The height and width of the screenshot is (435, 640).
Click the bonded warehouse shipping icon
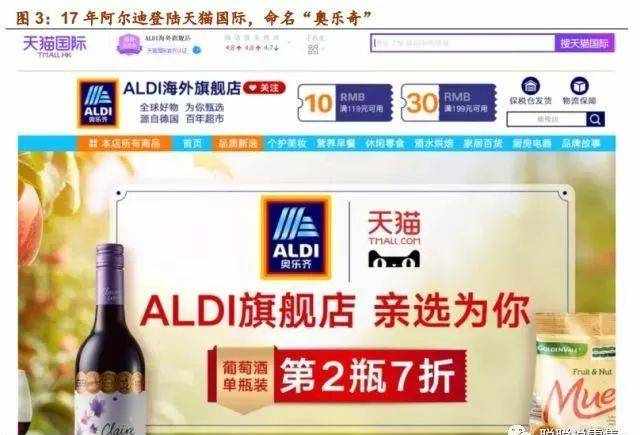pyautogui.click(x=531, y=86)
